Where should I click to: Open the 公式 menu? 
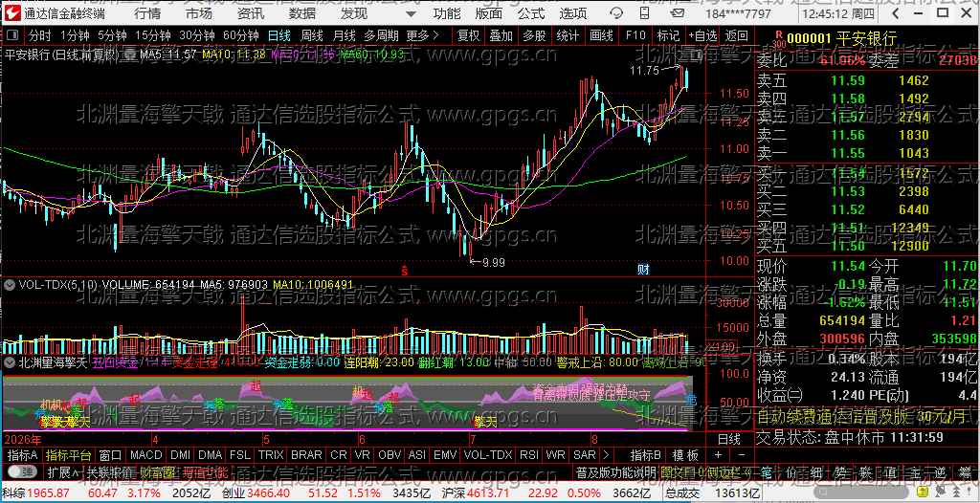point(530,12)
